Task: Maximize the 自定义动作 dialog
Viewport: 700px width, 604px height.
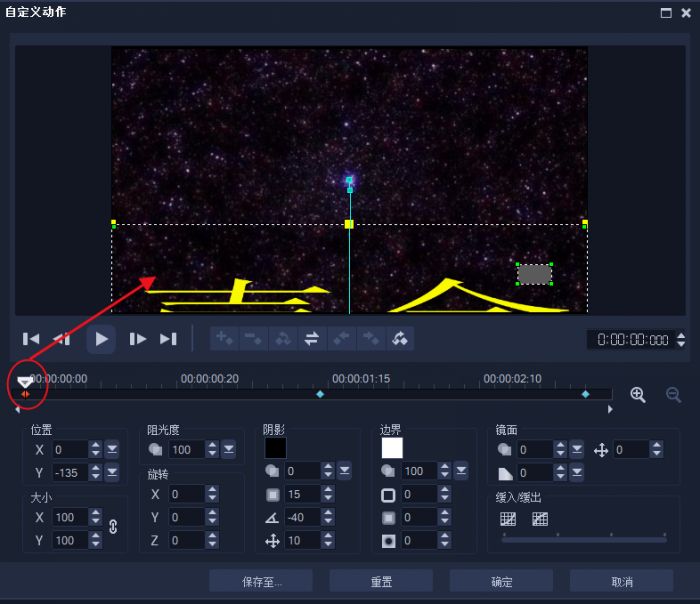Action: 666,13
